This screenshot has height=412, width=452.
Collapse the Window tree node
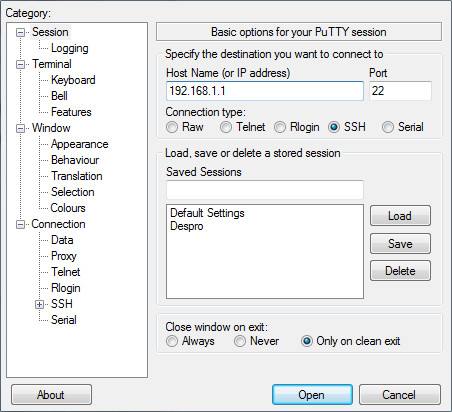[x=21, y=128]
